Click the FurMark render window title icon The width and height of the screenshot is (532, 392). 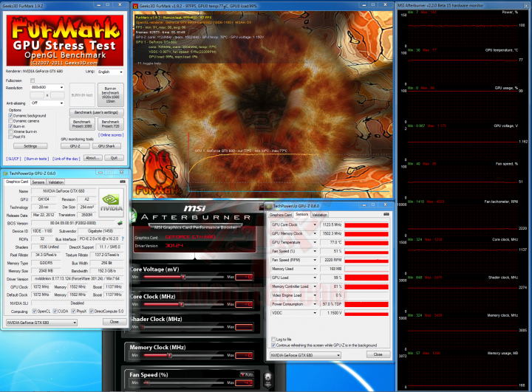pyautogui.click(x=135, y=6)
